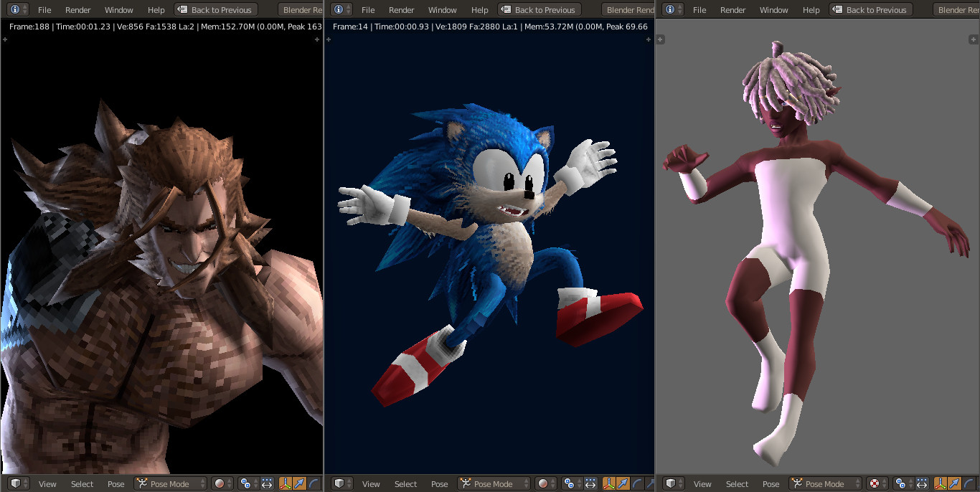980x492 pixels.
Task: Toggle the 3D axis manipulator, left window
Action: click(286, 483)
